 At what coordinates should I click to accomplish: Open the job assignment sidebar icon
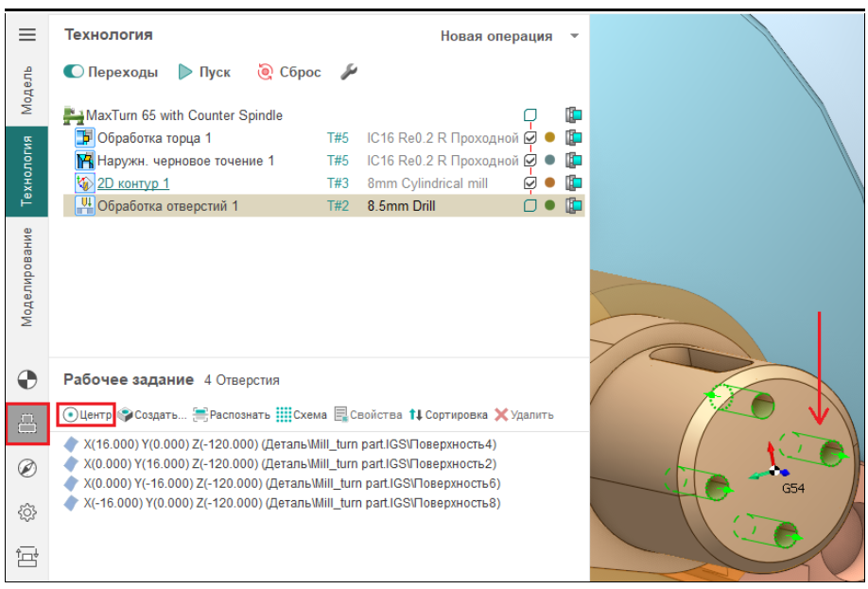pos(27,424)
